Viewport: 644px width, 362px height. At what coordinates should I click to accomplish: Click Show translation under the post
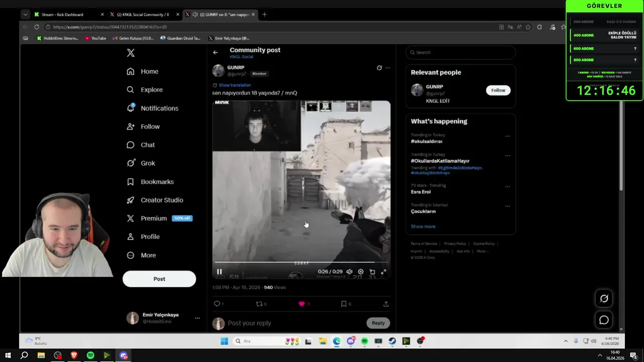(234, 85)
